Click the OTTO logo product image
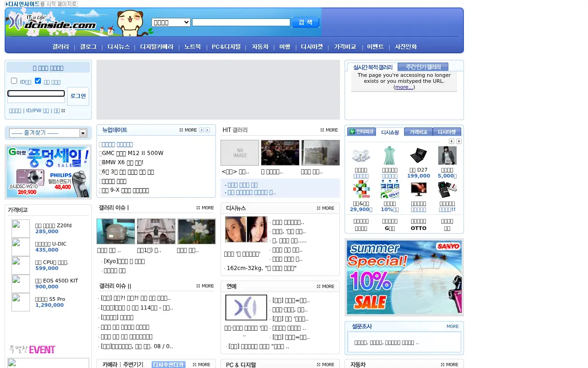Image resolution: width=588 pixels, height=368 pixels. (x=361, y=189)
